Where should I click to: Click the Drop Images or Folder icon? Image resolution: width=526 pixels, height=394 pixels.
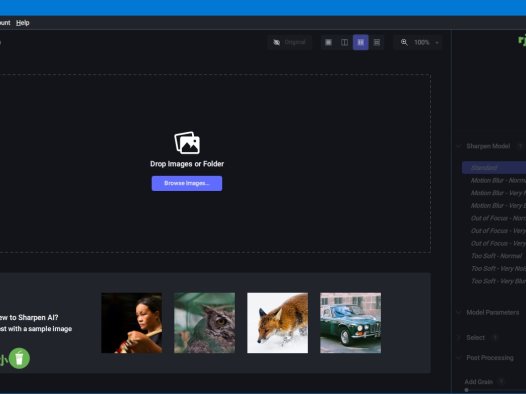(187, 143)
